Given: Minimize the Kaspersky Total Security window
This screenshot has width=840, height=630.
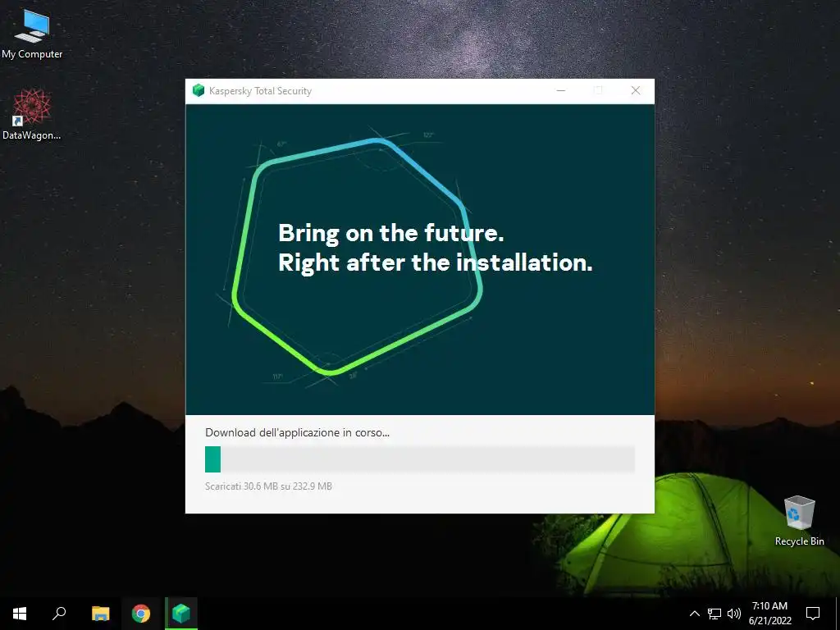Looking at the screenshot, I should tap(561, 90).
